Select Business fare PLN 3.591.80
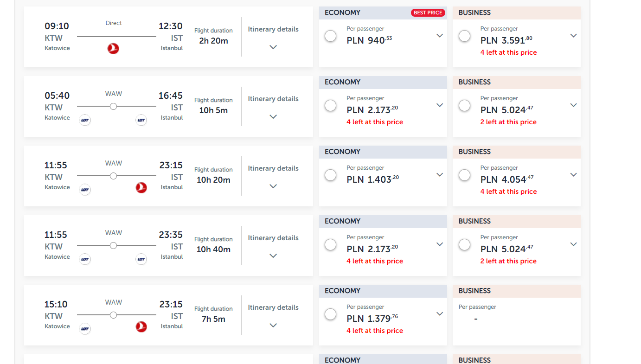Screen dimensions: 641x364 pyautogui.click(x=464, y=36)
